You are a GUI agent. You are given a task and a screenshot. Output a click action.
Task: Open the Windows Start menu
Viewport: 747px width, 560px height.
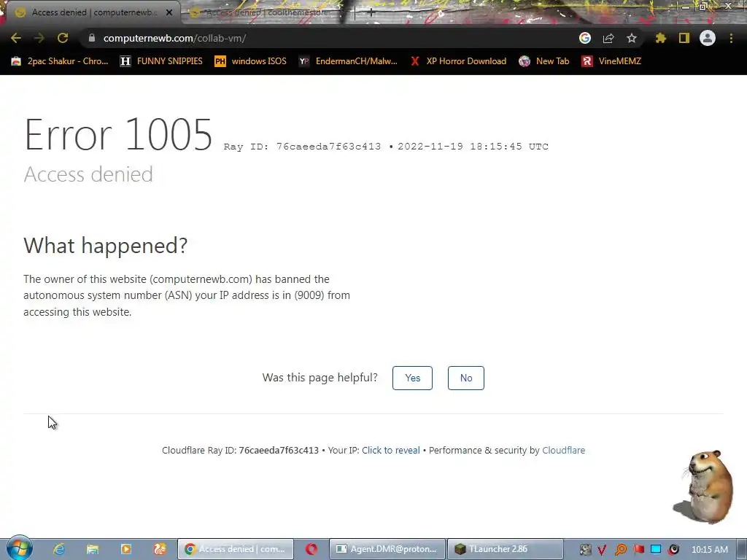pyautogui.click(x=19, y=548)
